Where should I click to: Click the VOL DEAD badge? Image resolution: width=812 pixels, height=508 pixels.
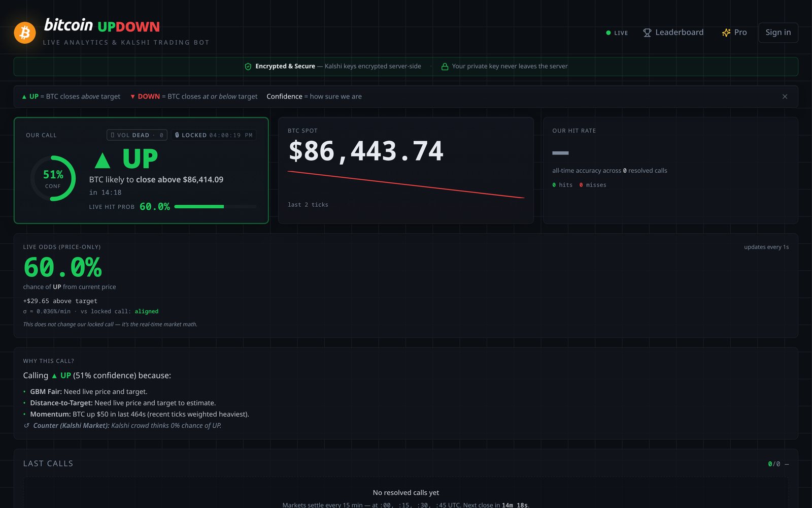[137, 135]
